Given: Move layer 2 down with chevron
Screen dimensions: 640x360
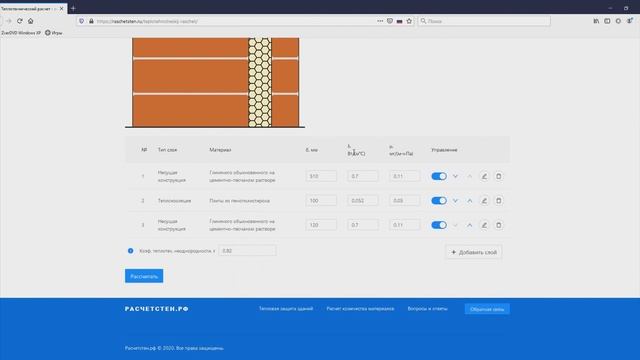Looking at the screenshot, I should [455, 201].
